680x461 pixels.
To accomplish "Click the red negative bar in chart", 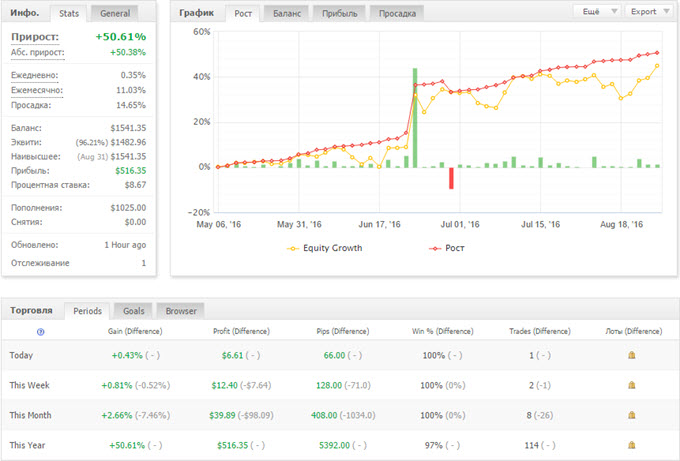I will [451, 178].
